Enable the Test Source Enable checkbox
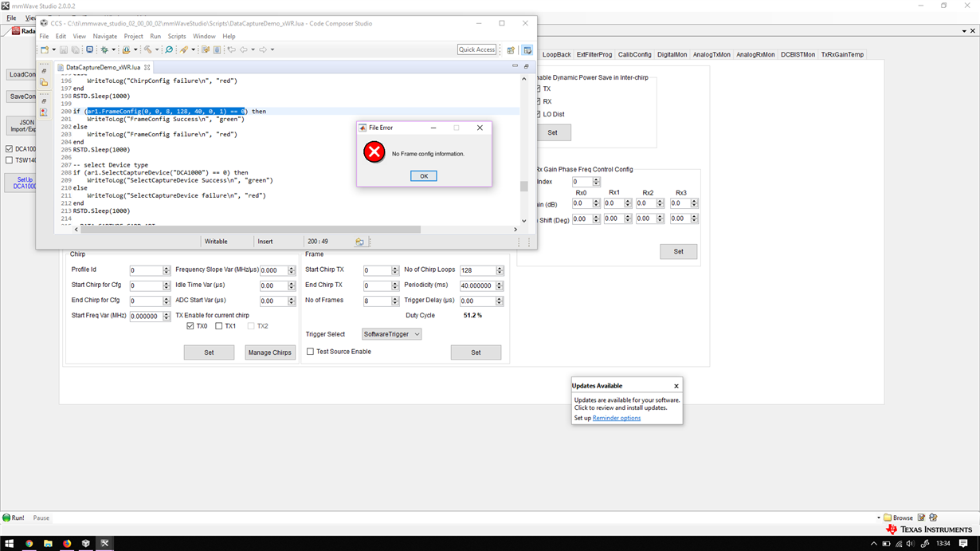The image size is (980, 551). point(311,352)
